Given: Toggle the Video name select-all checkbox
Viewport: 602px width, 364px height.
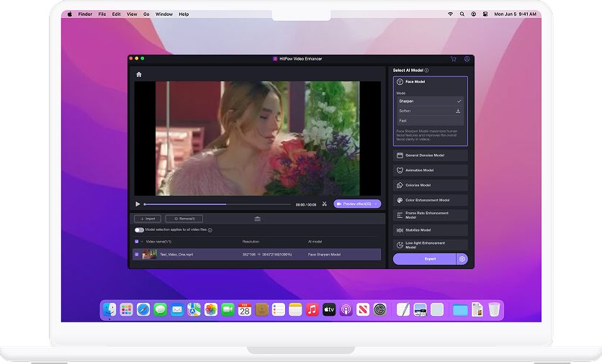Looking at the screenshot, I should click(x=137, y=242).
